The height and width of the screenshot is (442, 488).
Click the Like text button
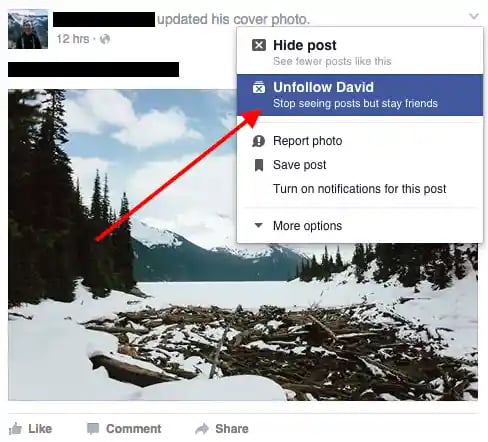40,429
